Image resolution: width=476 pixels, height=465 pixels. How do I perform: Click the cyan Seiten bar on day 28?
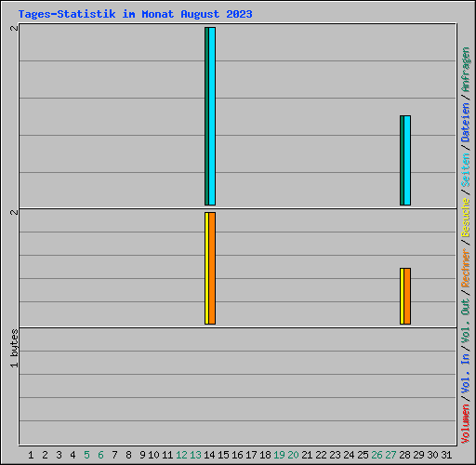[x=407, y=160]
